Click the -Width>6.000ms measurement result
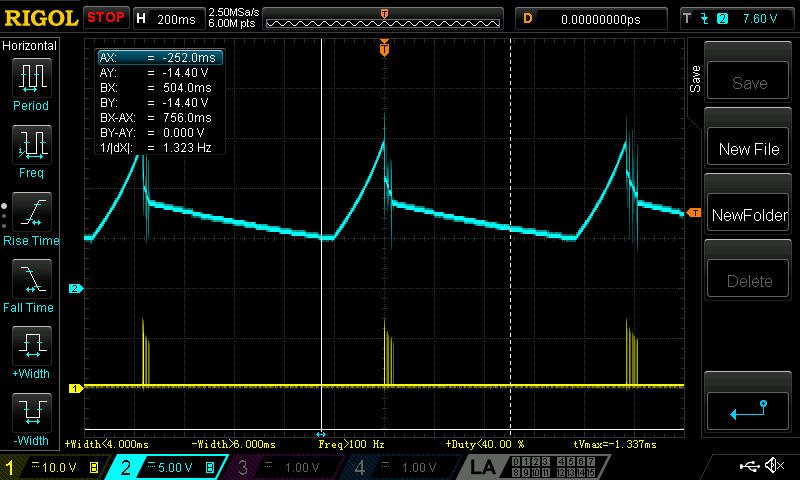 click(233, 444)
